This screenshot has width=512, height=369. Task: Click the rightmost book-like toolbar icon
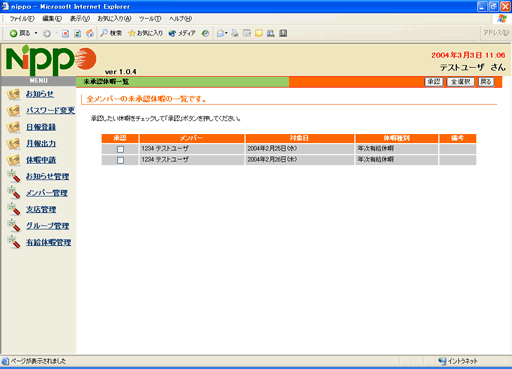click(x=283, y=33)
